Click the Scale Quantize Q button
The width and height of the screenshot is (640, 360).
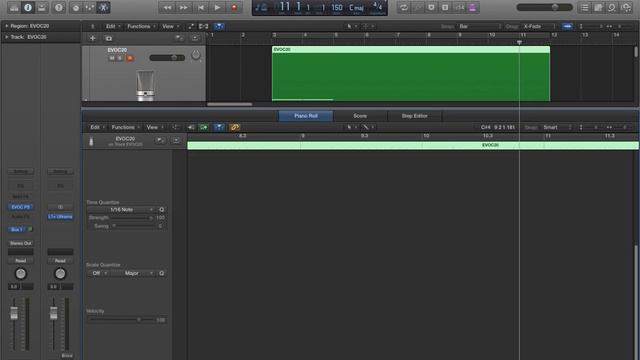tap(162, 273)
